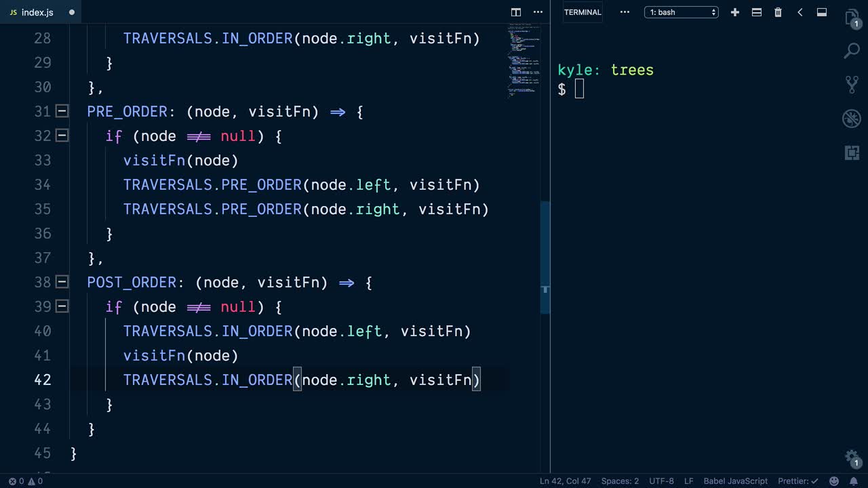Add a new terminal with the plus icon
The height and width of the screenshot is (488, 868).
click(x=734, y=12)
